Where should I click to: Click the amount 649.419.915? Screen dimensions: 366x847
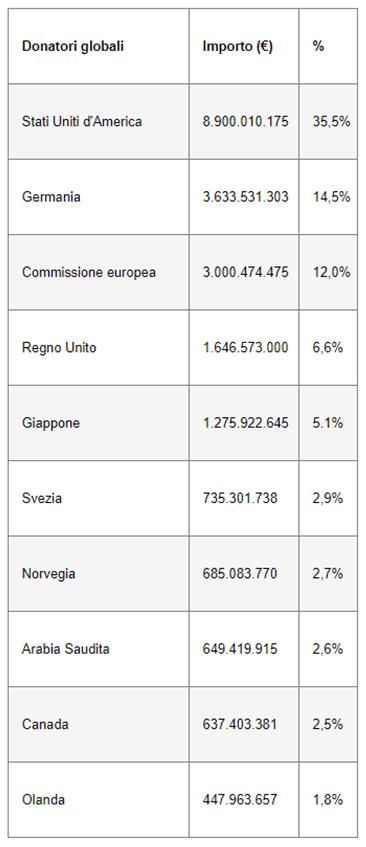point(240,649)
